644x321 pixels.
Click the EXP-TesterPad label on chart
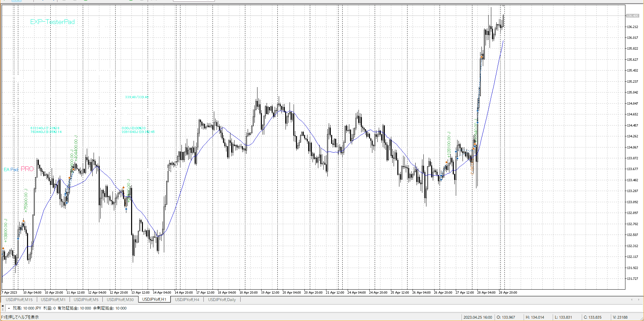pos(52,22)
